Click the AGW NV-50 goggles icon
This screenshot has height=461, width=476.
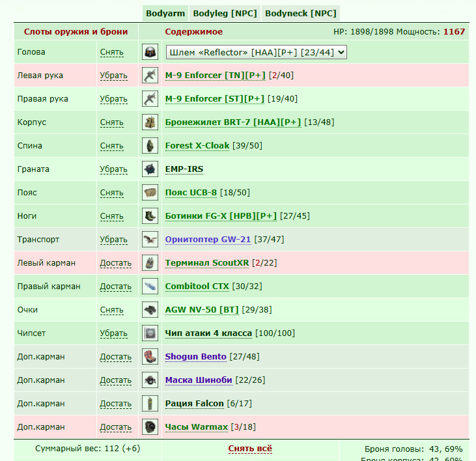point(150,309)
